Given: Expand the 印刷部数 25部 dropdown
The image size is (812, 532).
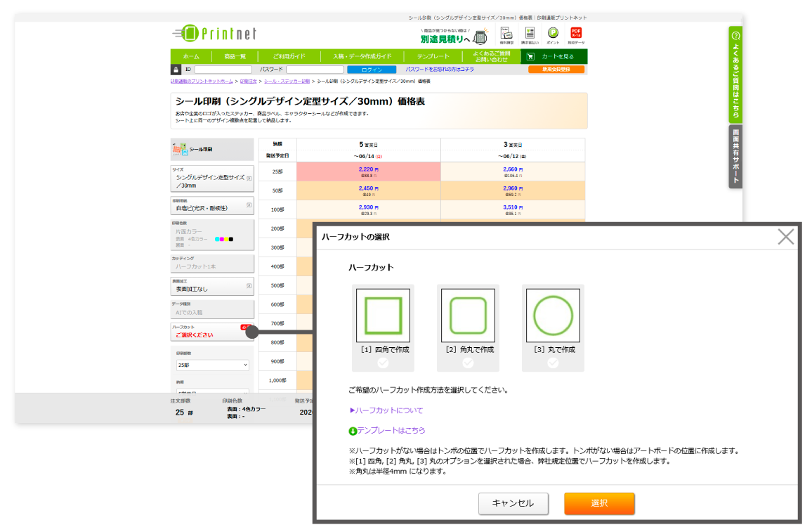Looking at the screenshot, I should coord(212,365).
